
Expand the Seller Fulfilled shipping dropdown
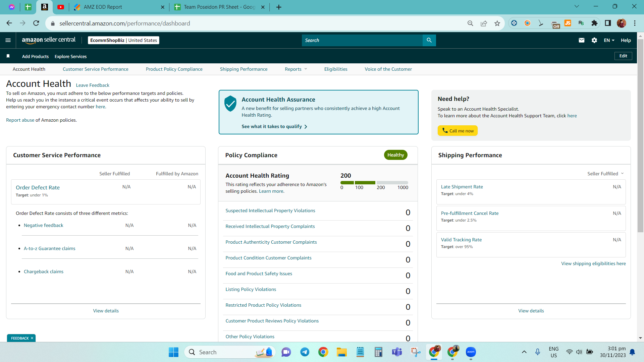[605, 174]
